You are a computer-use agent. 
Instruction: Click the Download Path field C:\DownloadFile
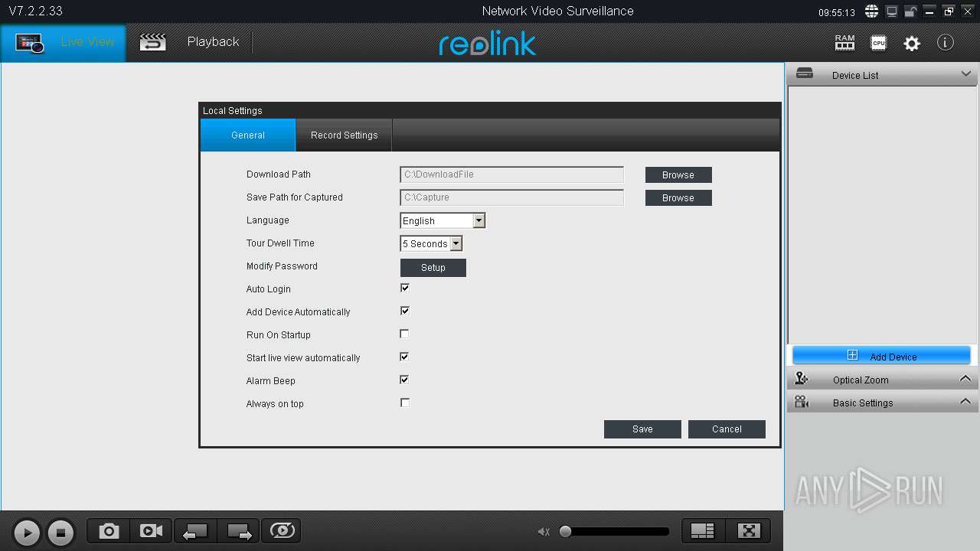click(x=512, y=174)
